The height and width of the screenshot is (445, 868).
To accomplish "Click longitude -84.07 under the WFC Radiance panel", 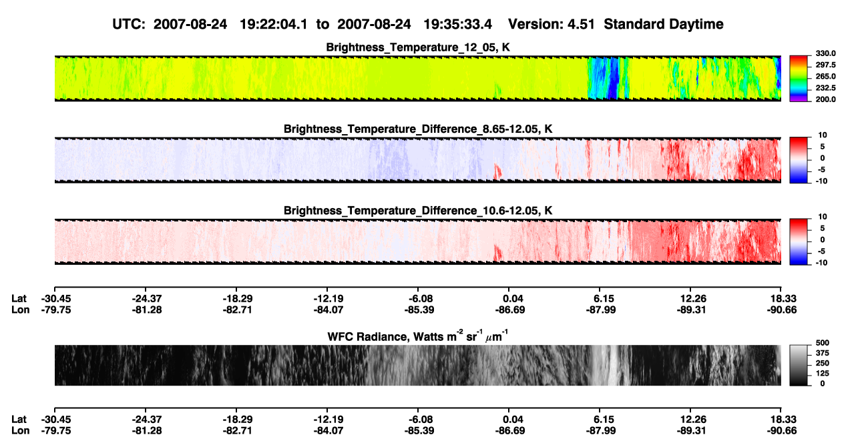I will (328, 431).
